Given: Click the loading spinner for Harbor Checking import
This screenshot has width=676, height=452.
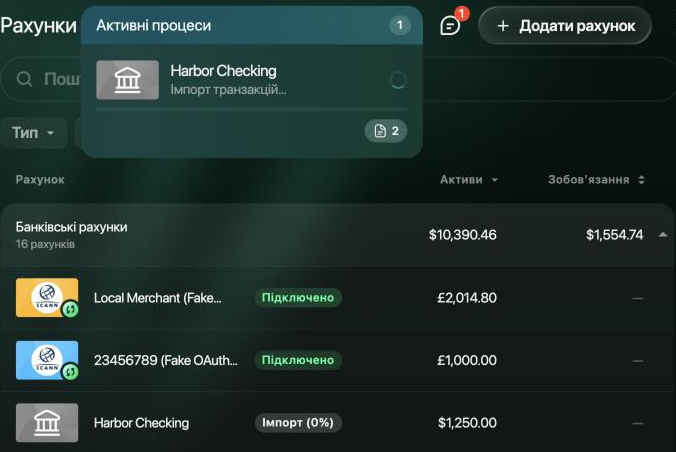Looking at the screenshot, I should coord(397,80).
